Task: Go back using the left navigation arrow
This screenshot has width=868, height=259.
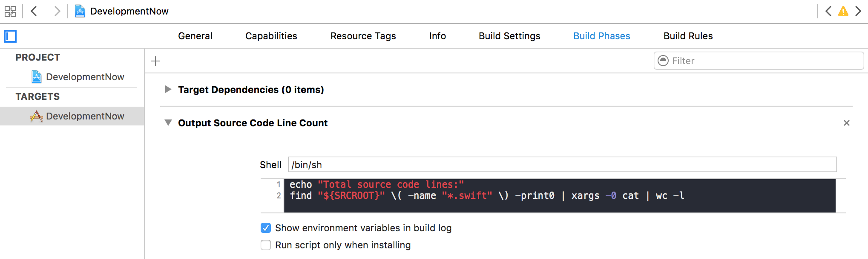Action: pos(34,11)
